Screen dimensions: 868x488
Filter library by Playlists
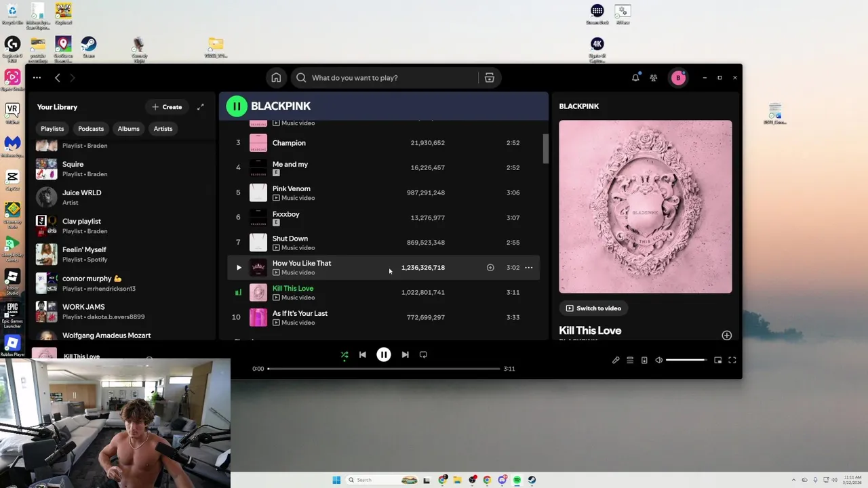pos(52,129)
